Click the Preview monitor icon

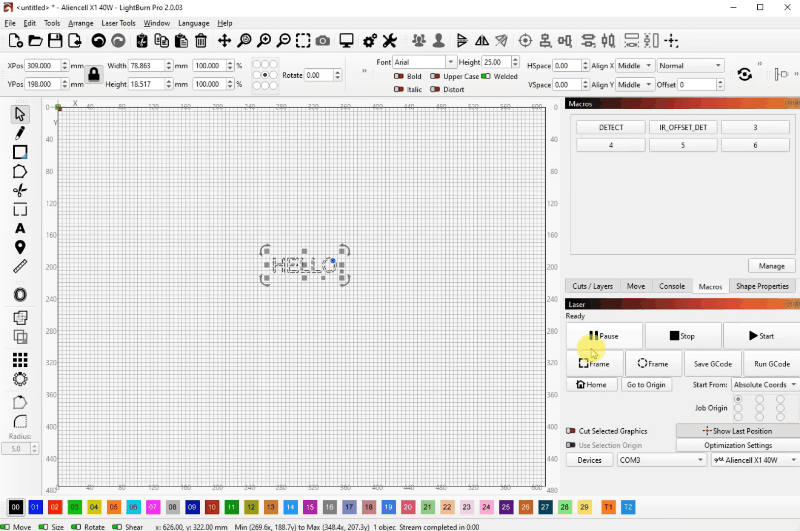347,41
